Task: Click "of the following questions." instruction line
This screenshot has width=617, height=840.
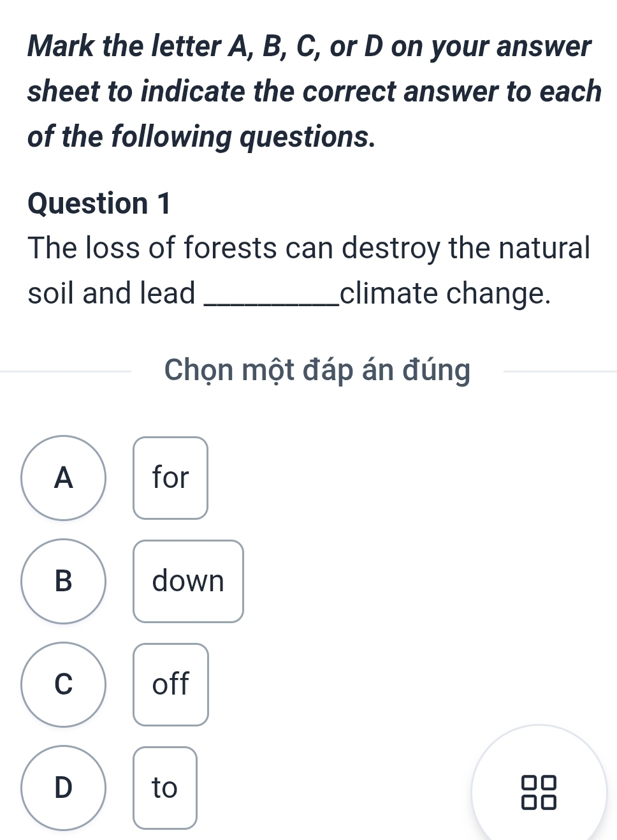Action: [x=201, y=136]
